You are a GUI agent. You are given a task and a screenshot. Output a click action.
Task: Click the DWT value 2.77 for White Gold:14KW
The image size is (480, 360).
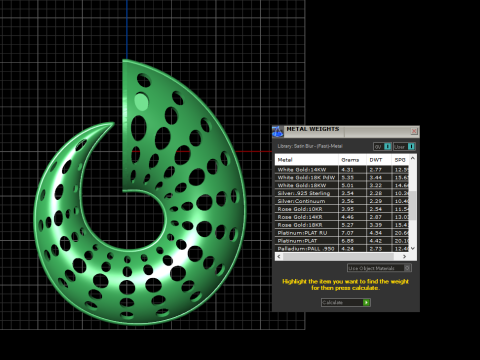tap(375, 169)
